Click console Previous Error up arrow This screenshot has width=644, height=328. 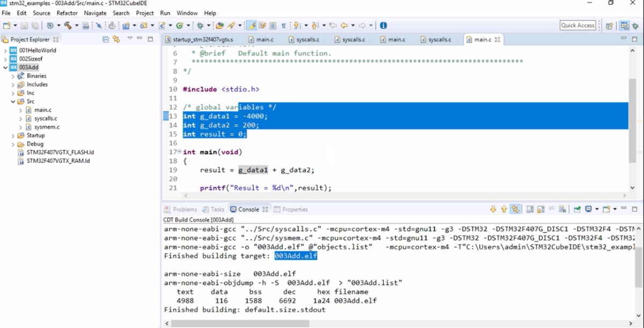click(x=504, y=209)
